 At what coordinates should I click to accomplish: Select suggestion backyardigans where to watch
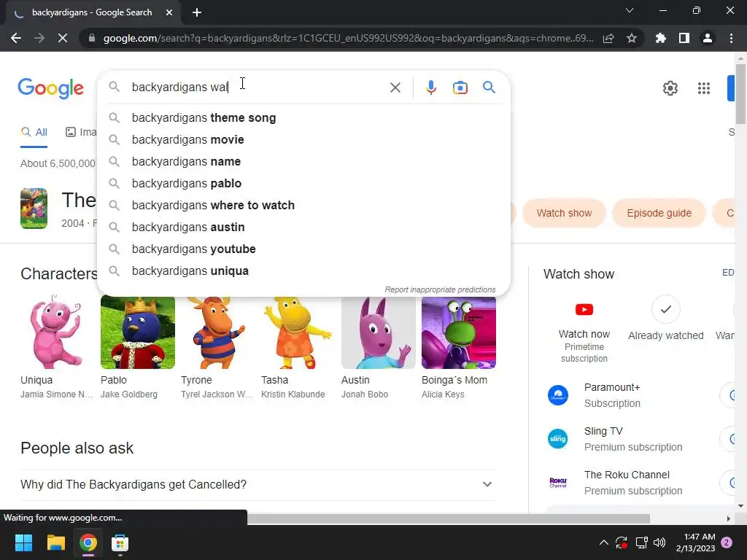303,205
